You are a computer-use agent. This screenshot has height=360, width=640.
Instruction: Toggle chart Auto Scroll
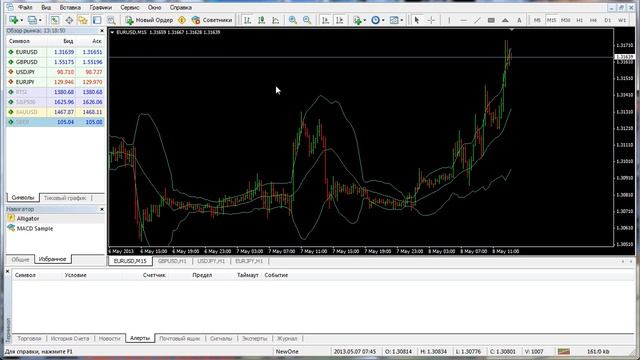tap(325, 20)
